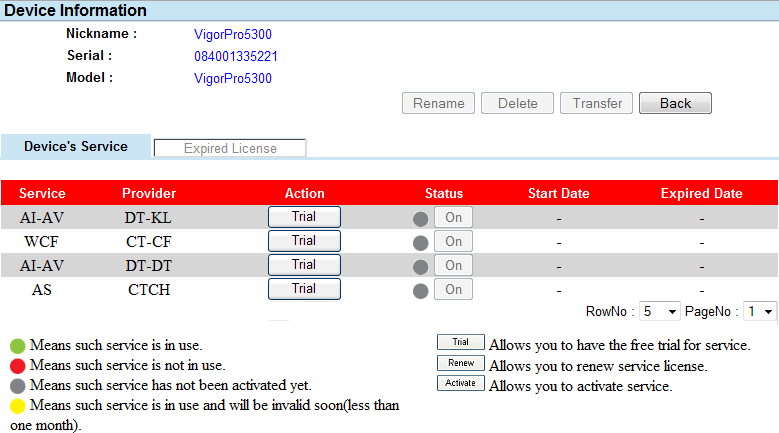The height and width of the screenshot is (433, 779).
Task: Click the green 'in use' legend dot
Action: [17, 346]
